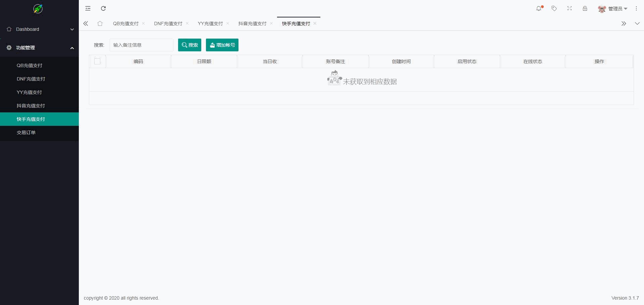The height and width of the screenshot is (305, 644).
Task: Click the refresh page icon
Action: (x=103, y=8)
